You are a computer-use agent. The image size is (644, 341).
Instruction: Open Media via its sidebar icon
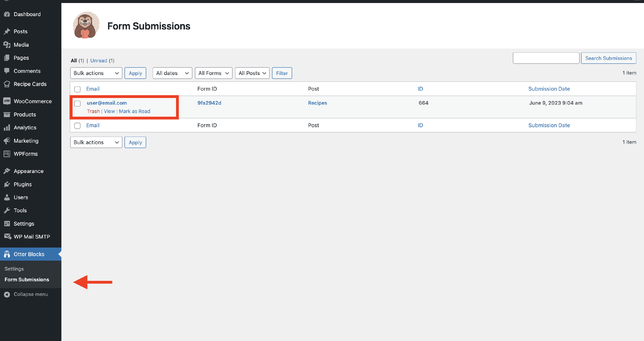(x=7, y=45)
